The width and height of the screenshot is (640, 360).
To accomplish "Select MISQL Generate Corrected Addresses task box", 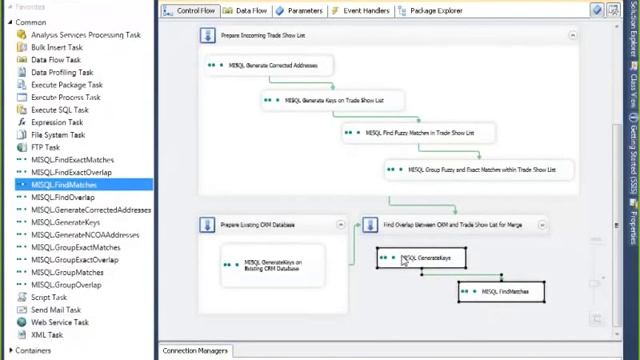I will [x=269, y=65].
